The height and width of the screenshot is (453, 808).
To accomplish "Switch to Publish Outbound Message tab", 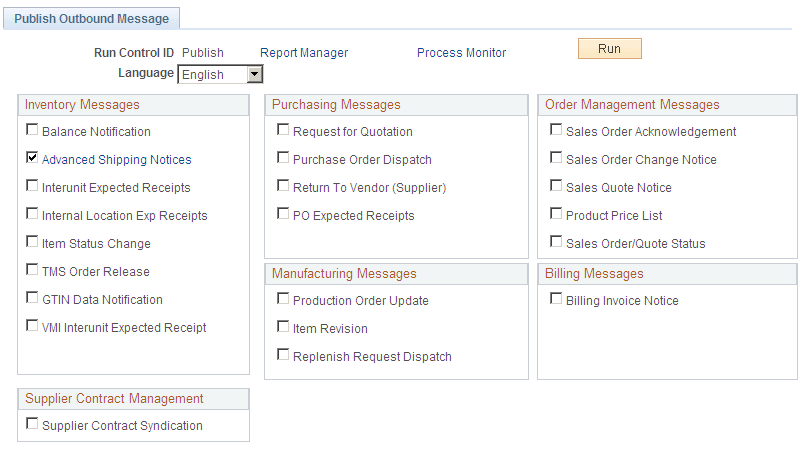I will tap(92, 19).
